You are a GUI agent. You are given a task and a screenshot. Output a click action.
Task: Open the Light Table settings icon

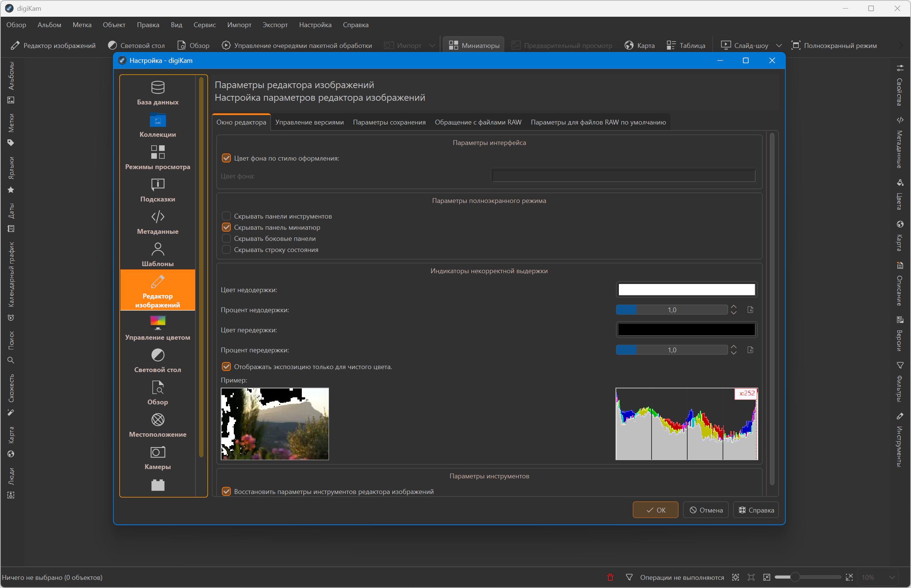[158, 355]
